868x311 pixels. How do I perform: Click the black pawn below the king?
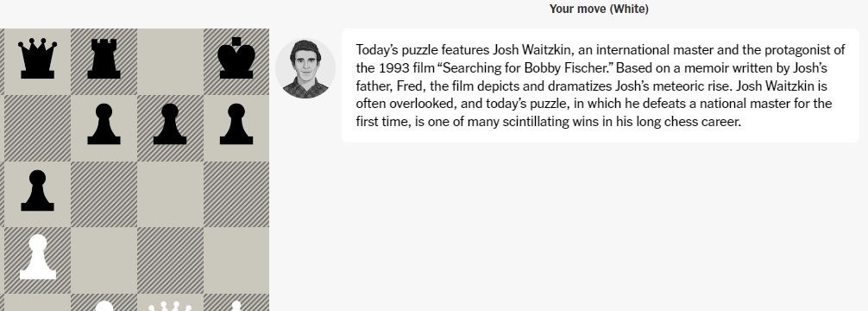tap(236, 124)
